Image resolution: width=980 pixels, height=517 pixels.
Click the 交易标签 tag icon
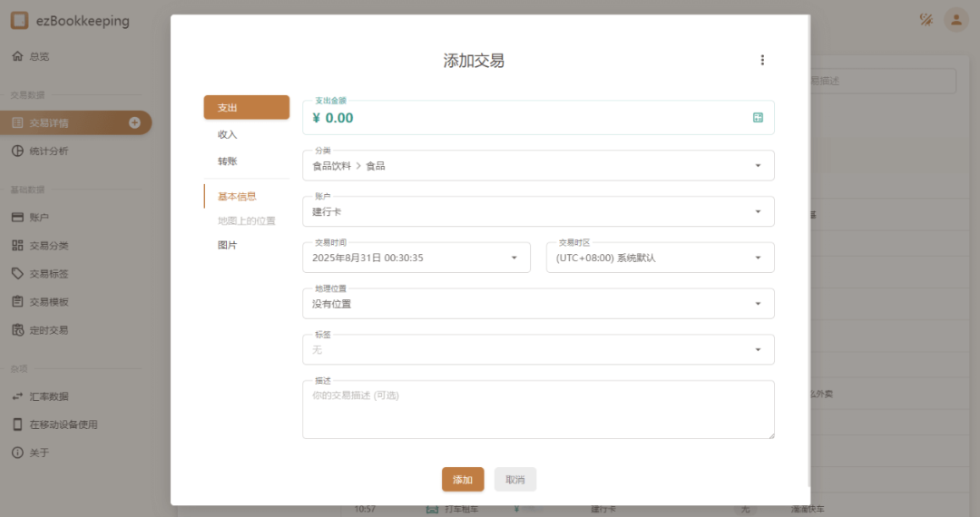pos(17,274)
